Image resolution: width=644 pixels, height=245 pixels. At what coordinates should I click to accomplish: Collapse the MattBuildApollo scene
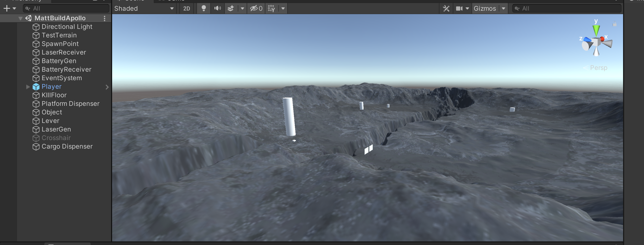point(21,18)
